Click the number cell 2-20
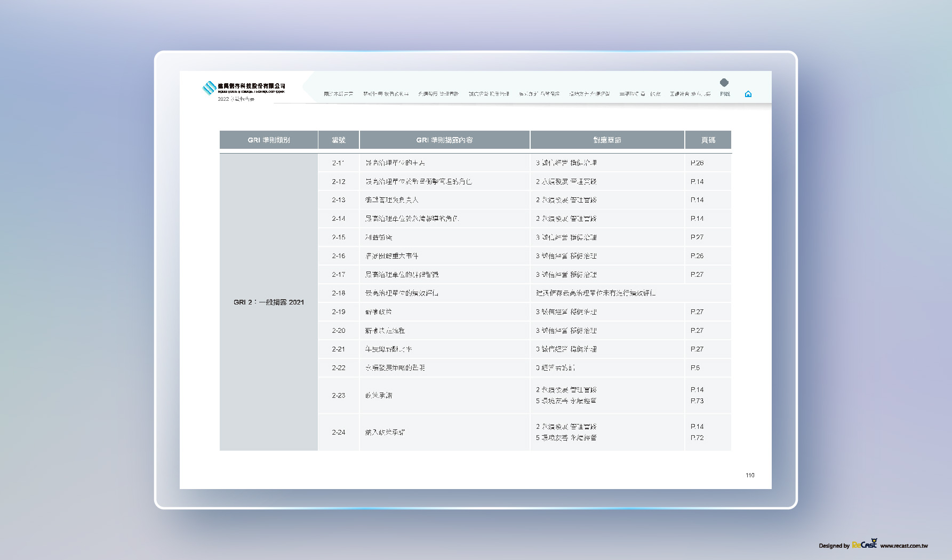This screenshot has height=560, width=952. pos(339,331)
